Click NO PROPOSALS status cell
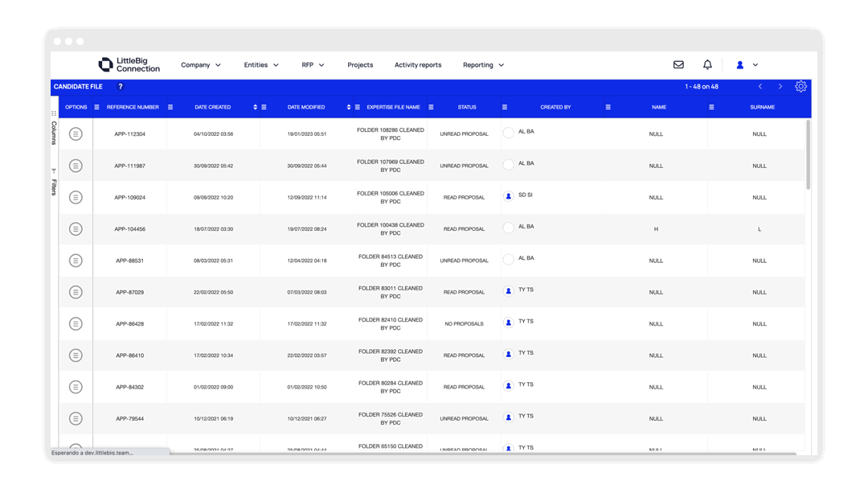 [464, 323]
